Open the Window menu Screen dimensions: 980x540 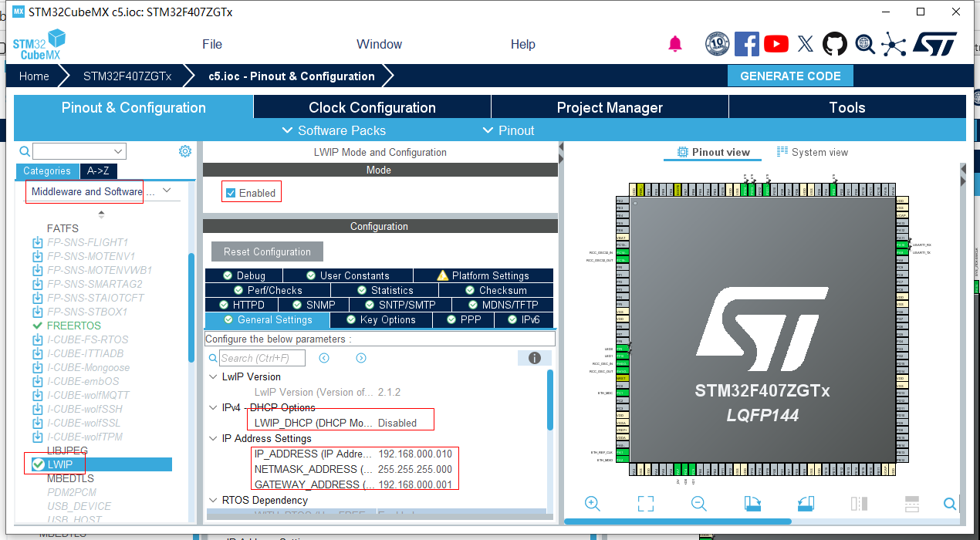tap(379, 44)
